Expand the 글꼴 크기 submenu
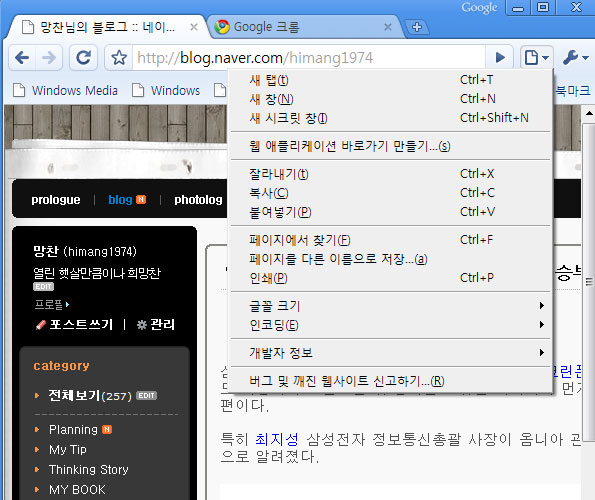Image resolution: width=595 pixels, height=500 pixels. 390,306
